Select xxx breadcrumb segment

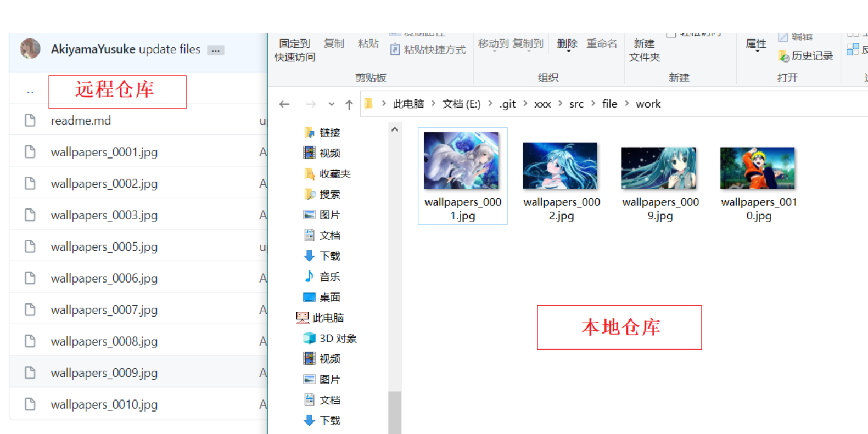[x=542, y=104]
